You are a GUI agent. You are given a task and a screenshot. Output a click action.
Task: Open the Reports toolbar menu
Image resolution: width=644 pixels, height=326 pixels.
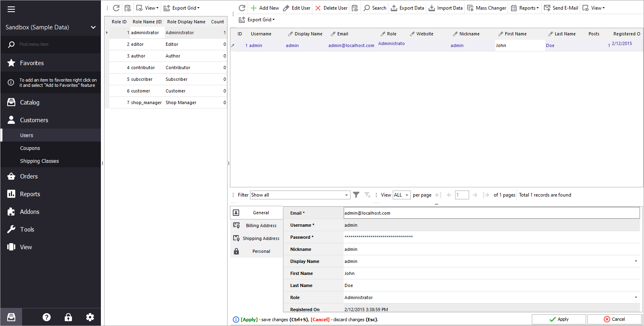click(525, 8)
